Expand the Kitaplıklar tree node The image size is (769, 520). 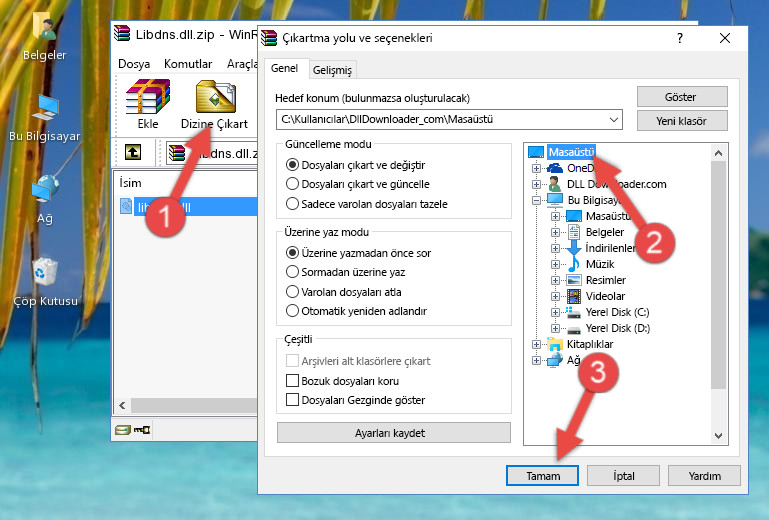tap(536, 344)
